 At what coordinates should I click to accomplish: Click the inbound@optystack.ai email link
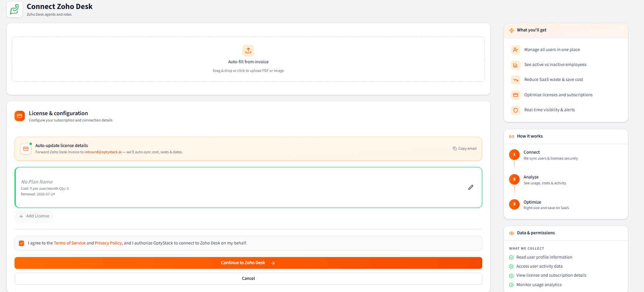click(103, 152)
